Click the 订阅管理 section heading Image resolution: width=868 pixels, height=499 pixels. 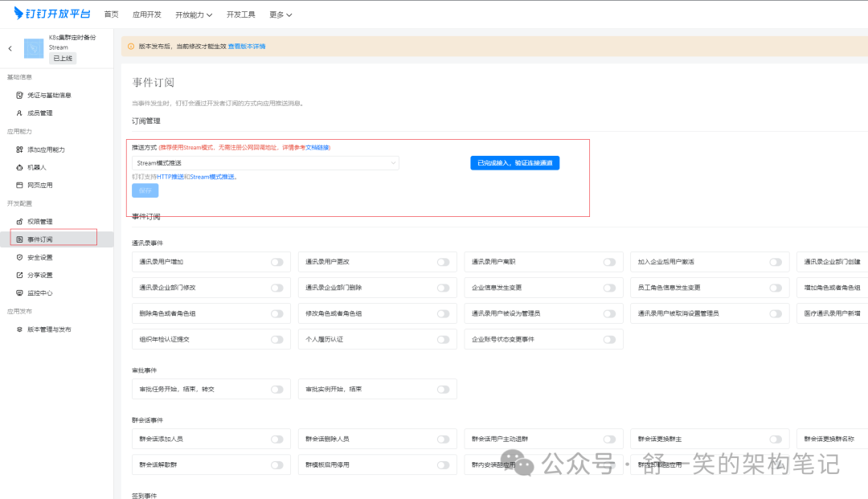pos(146,121)
